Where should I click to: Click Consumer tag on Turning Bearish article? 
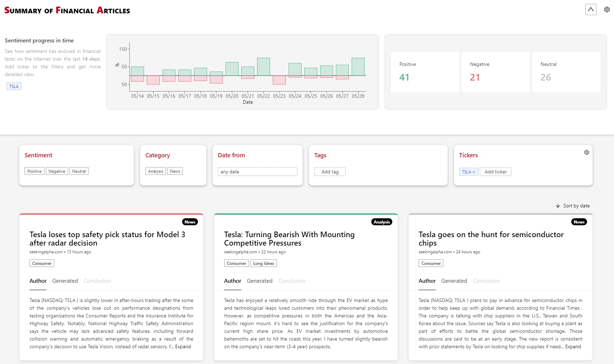236,263
